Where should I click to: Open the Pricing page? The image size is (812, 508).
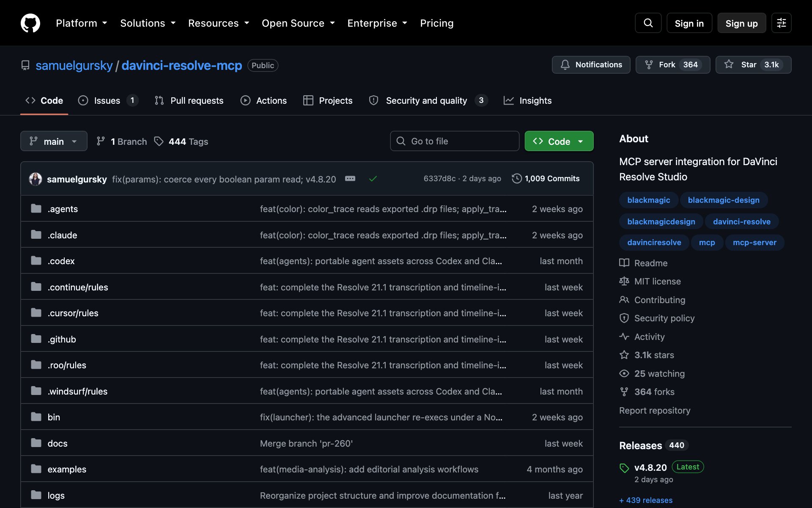click(436, 23)
